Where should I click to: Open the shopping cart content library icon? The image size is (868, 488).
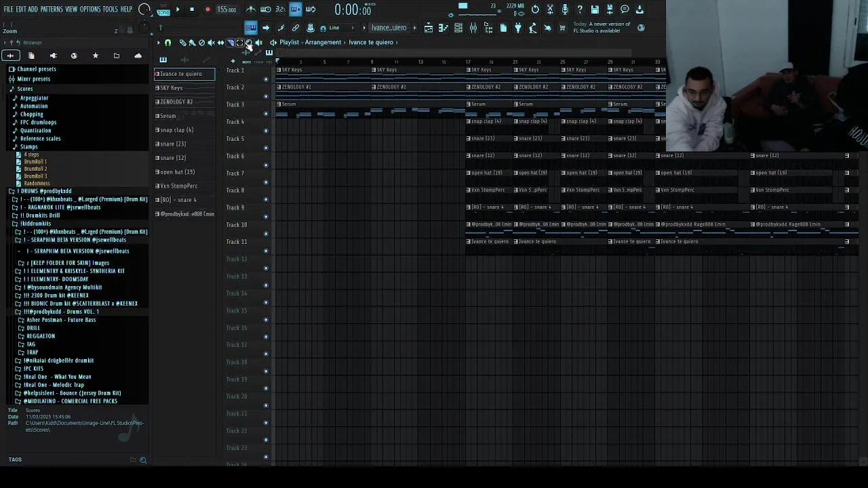[563, 28]
